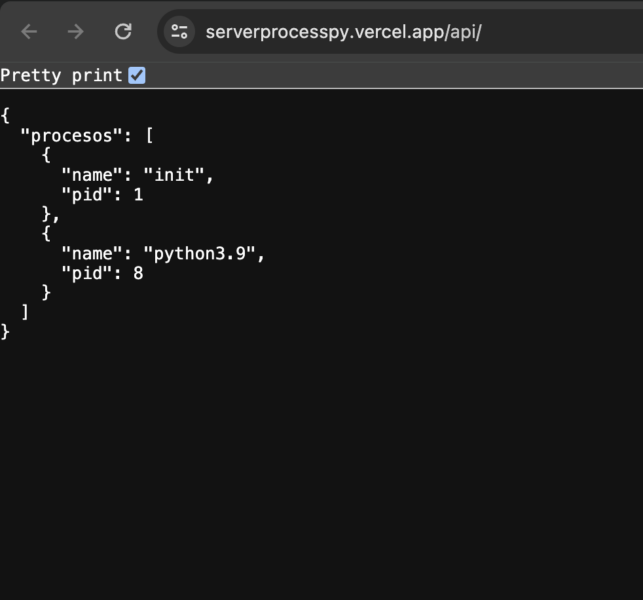Click the closing square bracket of procesos array

click(x=25, y=313)
